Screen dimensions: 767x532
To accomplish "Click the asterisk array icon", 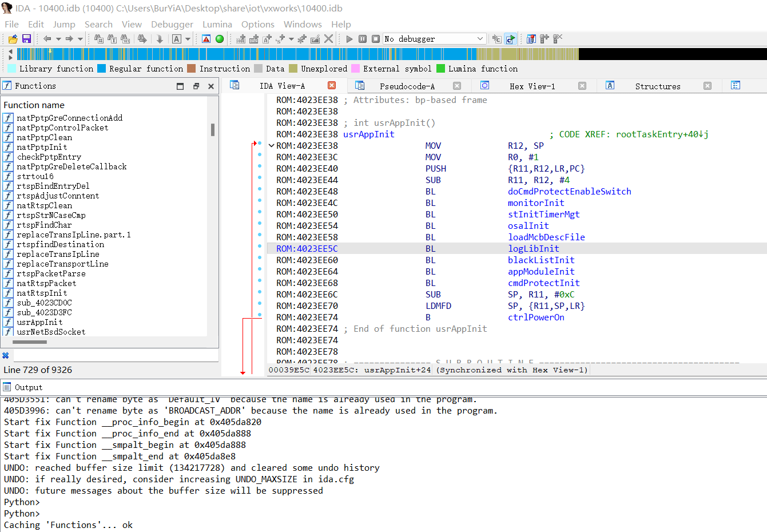I will pos(301,39).
